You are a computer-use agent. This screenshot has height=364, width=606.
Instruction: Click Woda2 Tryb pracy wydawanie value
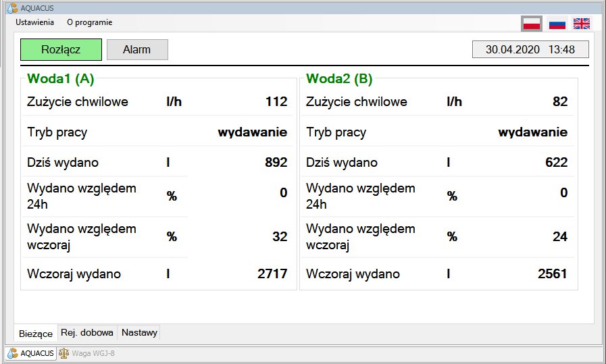click(532, 132)
